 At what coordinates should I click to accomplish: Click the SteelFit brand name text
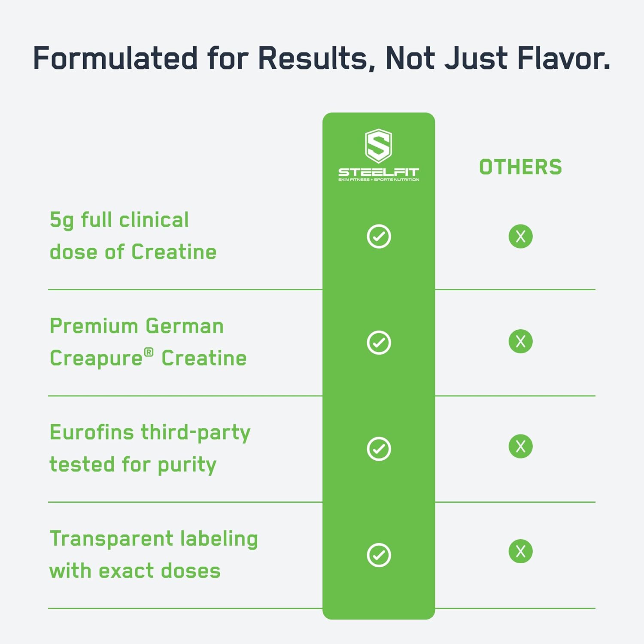(x=378, y=172)
